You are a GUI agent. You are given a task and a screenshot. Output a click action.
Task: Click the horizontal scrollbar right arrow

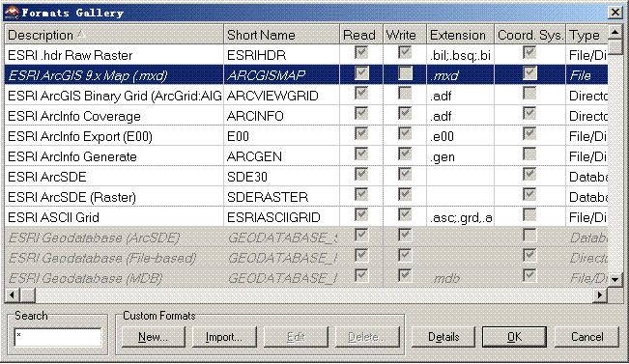pos(600,295)
